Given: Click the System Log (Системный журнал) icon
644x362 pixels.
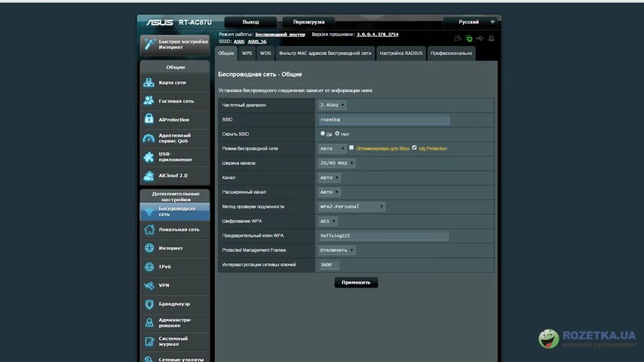Looking at the screenshot, I should click(x=149, y=342).
